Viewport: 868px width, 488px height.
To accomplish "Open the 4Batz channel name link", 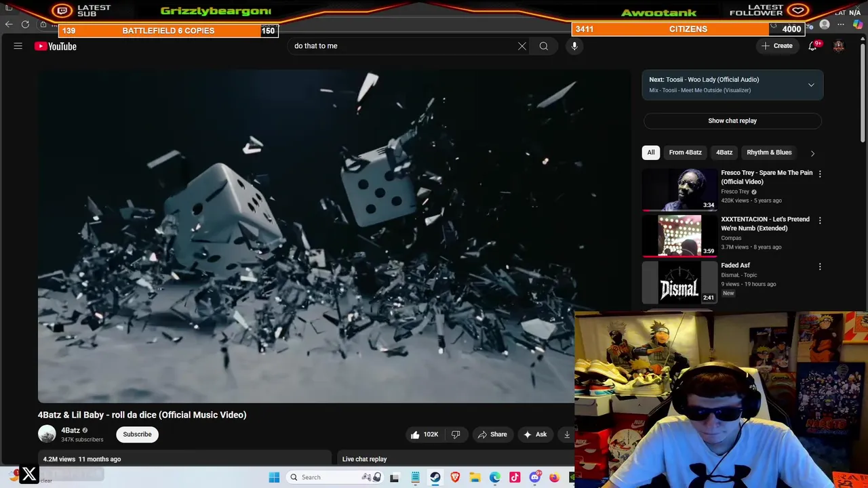I will [x=71, y=430].
